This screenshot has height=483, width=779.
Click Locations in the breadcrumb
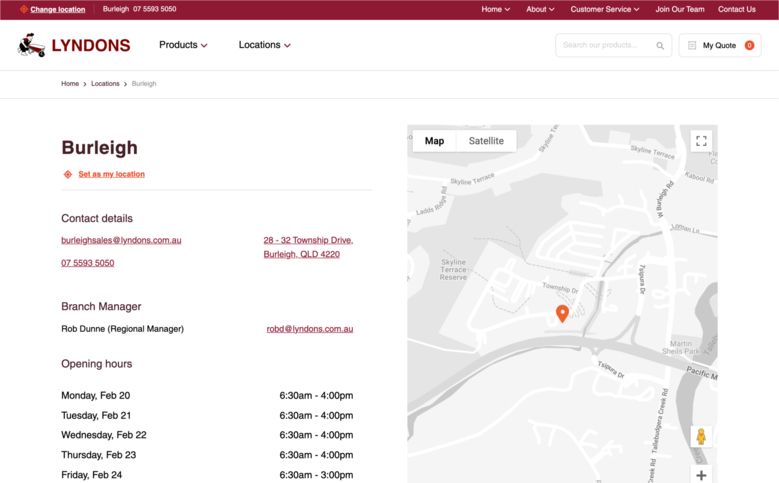tap(105, 83)
